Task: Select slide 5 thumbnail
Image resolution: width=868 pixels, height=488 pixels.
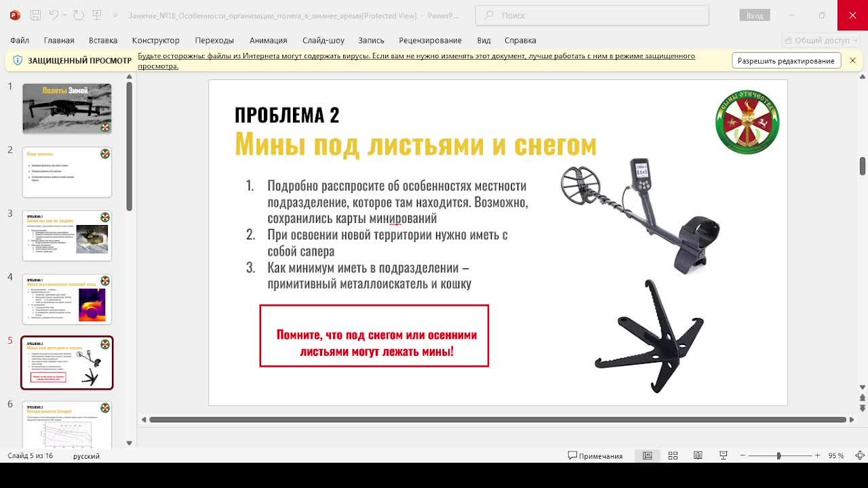Action: [67, 363]
